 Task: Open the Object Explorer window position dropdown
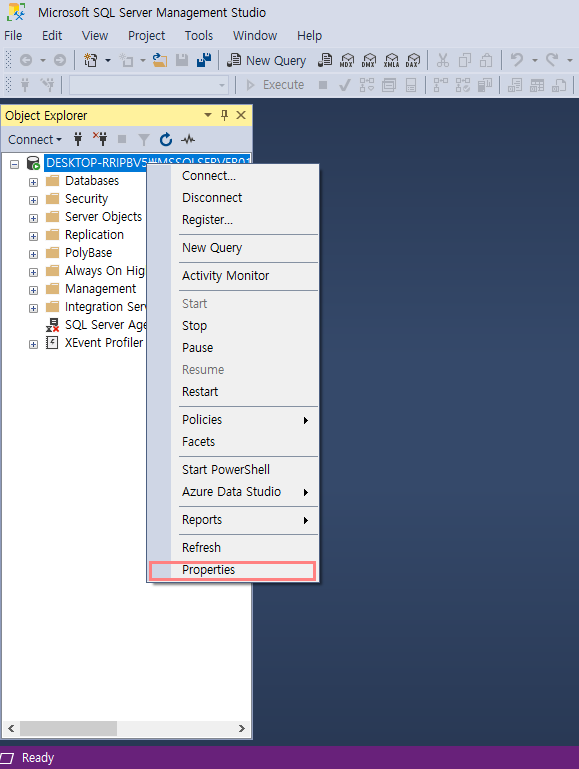(208, 115)
